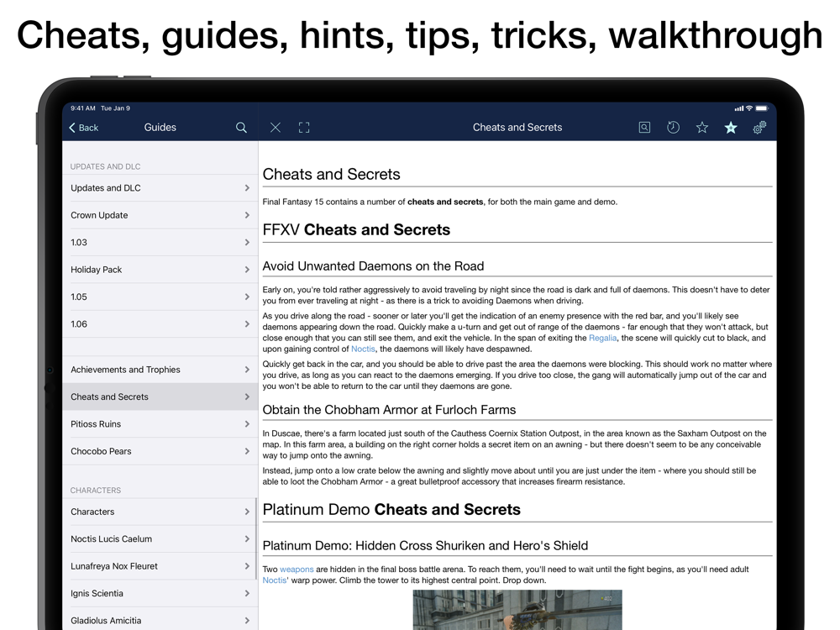Close the article with the X icon
The width and height of the screenshot is (840, 630).
(x=276, y=128)
